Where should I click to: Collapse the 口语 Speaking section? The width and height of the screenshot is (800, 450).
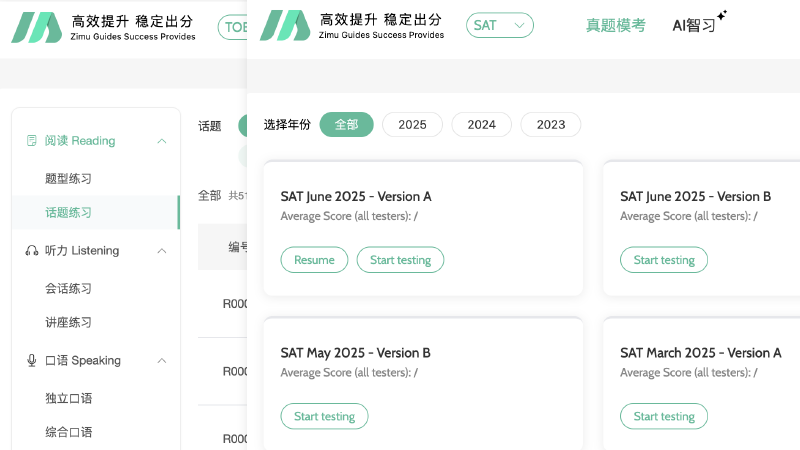point(162,361)
